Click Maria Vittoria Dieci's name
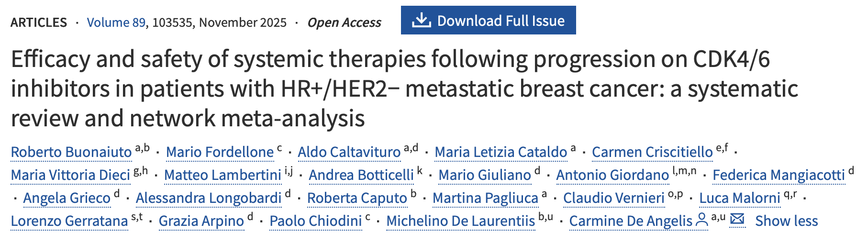Viewport: 868px width, 245px height. (x=70, y=175)
